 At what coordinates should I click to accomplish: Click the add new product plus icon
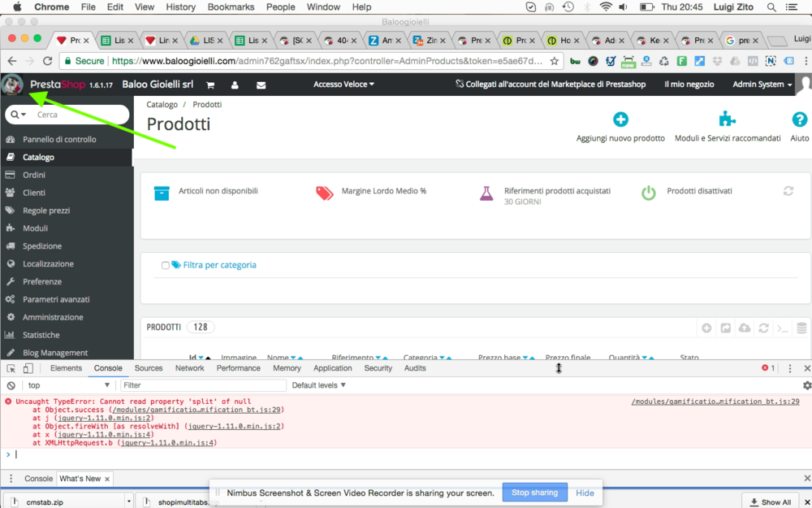click(706, 328)
